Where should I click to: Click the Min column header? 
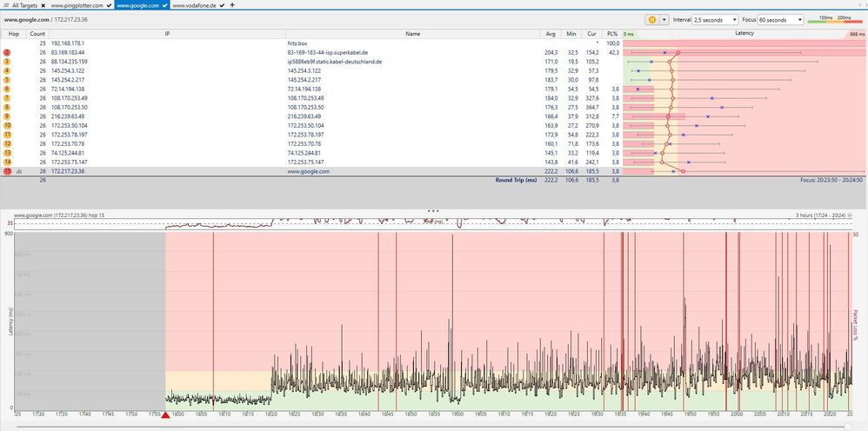[571, 34]
